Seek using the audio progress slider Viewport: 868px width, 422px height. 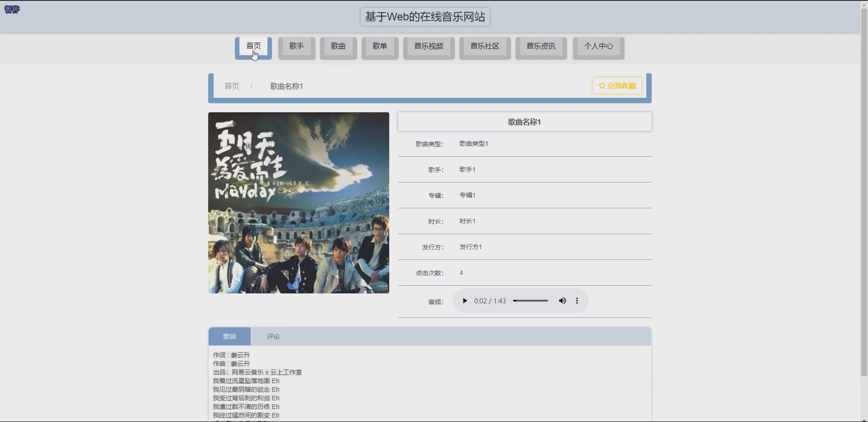tap(530, 301)
